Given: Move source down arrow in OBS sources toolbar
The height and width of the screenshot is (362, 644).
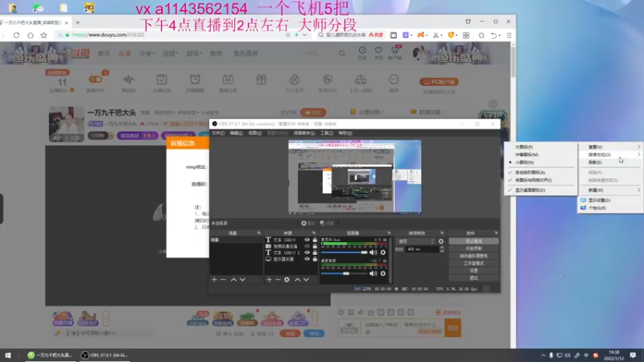Looking at the screenshot, I should click(307, 279).
